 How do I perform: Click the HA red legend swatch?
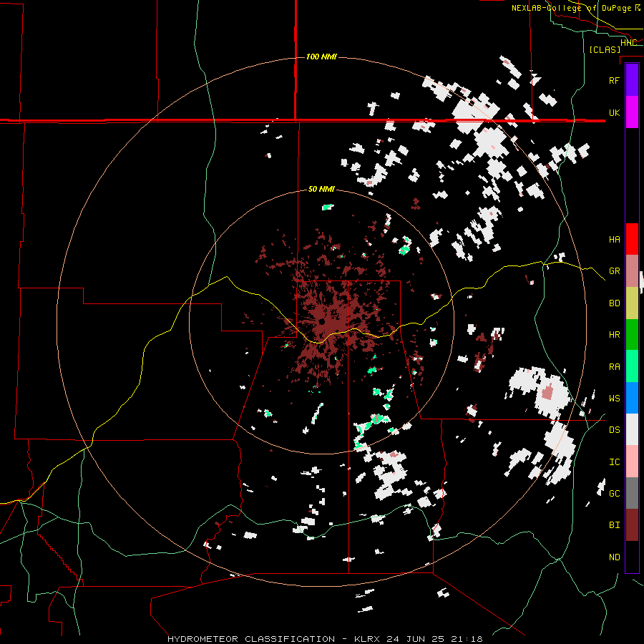point(632,239)
